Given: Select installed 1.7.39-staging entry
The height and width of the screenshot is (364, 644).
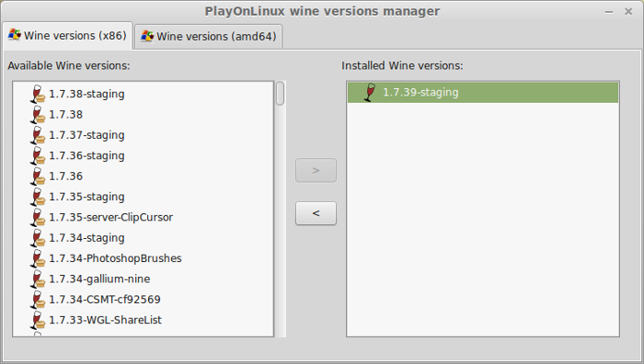Looking at the screenshot, I should [483, 92].
